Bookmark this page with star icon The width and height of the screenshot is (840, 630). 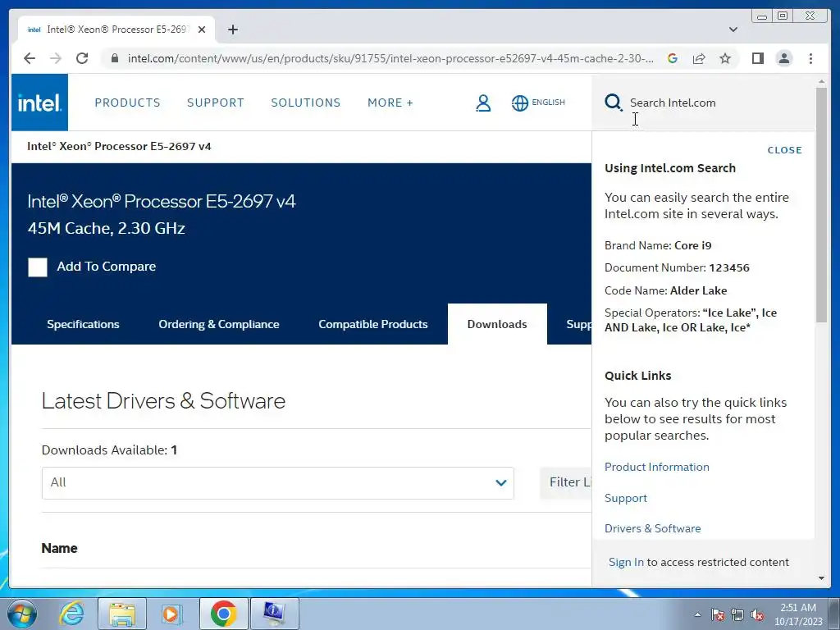click(x=725, y=58)
